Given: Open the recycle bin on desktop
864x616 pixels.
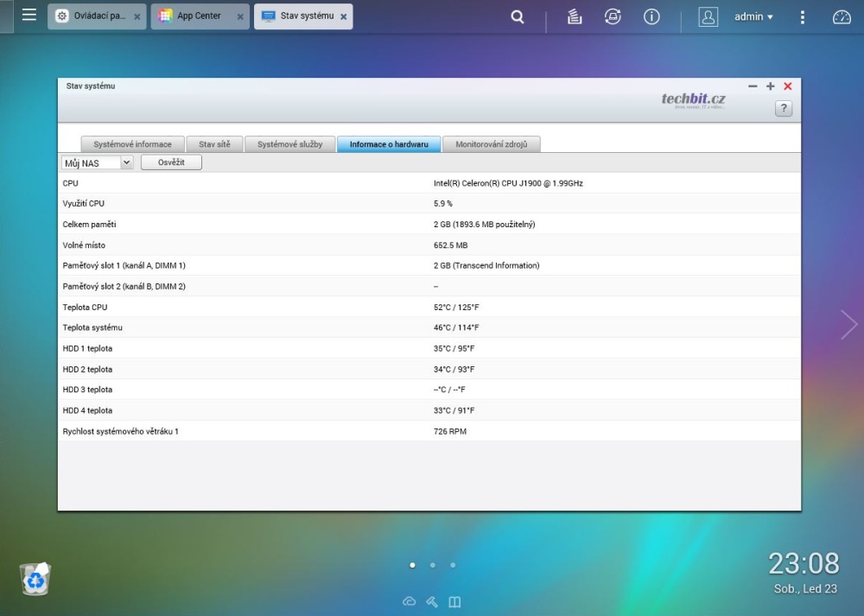Looking at the screenshot, I should (x=35, y=579).
